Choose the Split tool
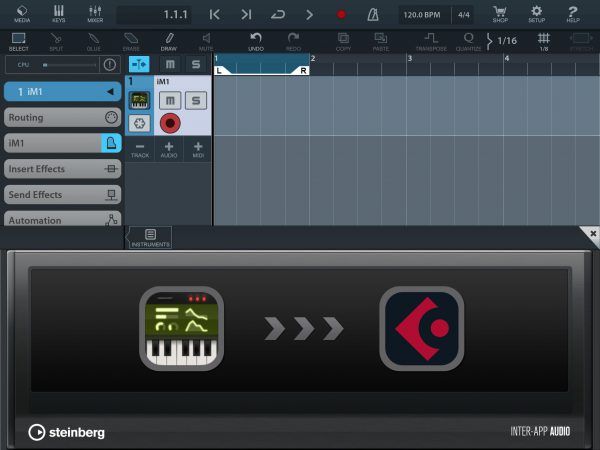 pos(56,42)
